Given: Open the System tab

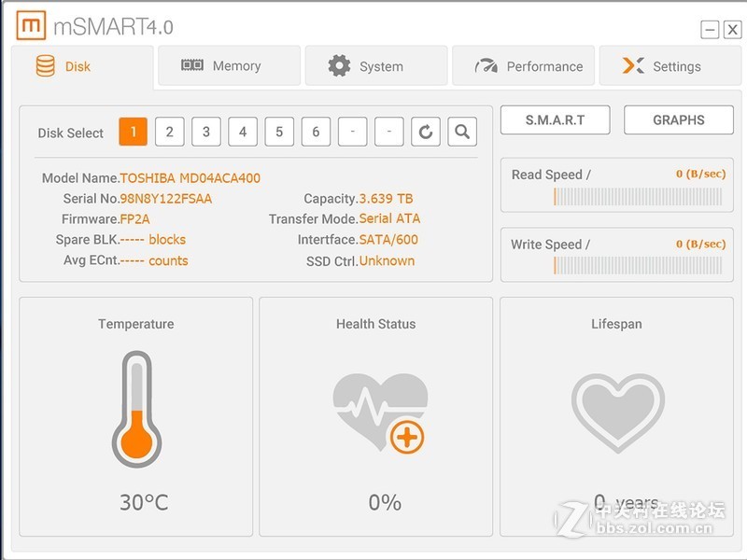Looking at the screenshot, I should pyautogui.click(x=376, y=65).
